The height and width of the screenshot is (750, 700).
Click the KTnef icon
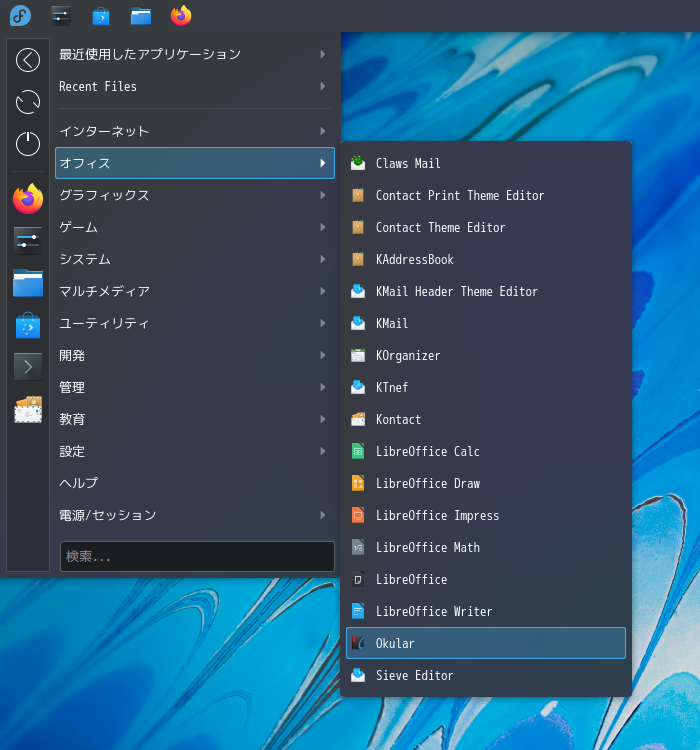click(358, 387)
